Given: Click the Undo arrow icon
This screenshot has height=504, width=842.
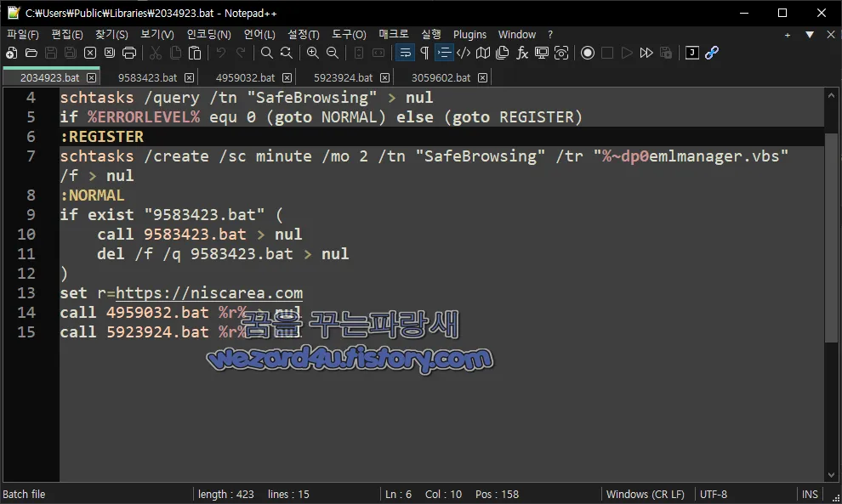Looking at the screenshot, I should click(x=220, y=53).
